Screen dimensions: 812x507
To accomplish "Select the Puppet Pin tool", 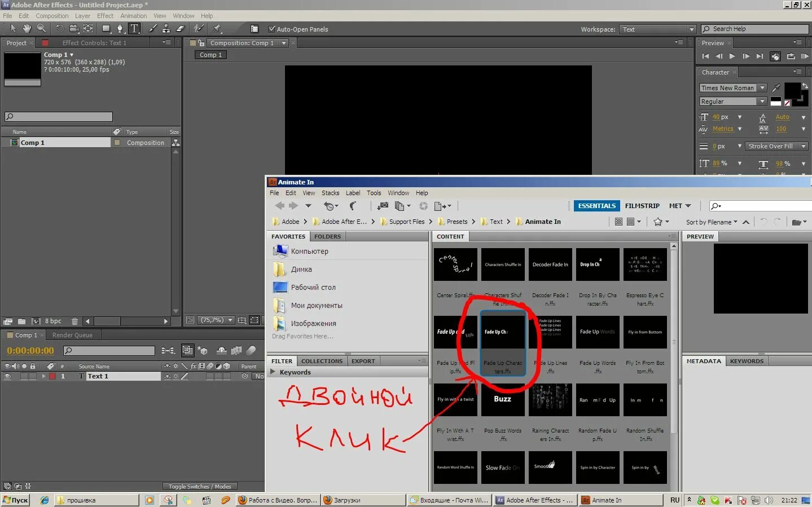I will [x=217, y=29].
